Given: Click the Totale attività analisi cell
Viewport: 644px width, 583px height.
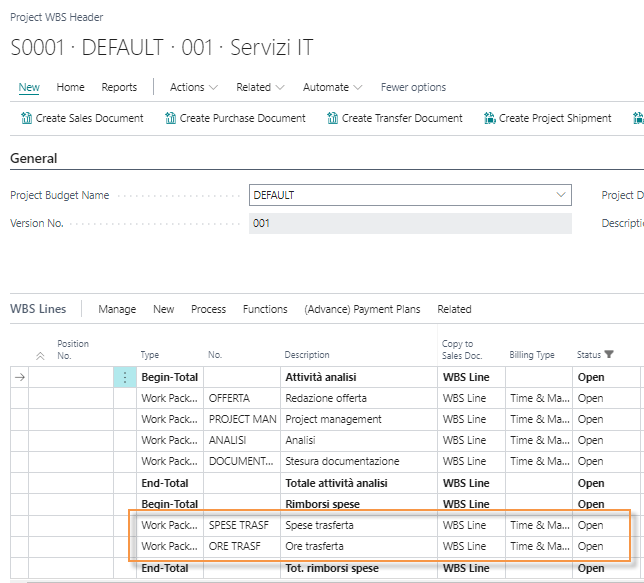Looking at the screenshot, I should click(x=359, y=483).
